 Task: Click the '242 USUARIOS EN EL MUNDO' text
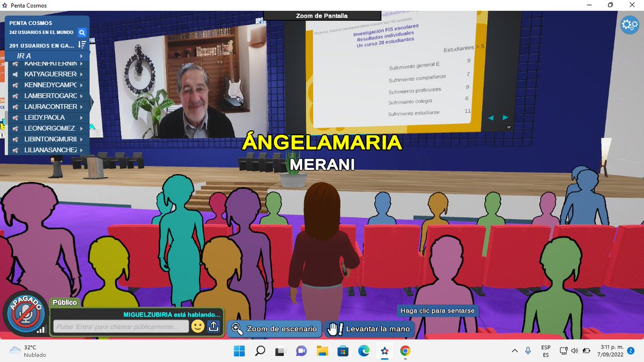coord(42,33)
